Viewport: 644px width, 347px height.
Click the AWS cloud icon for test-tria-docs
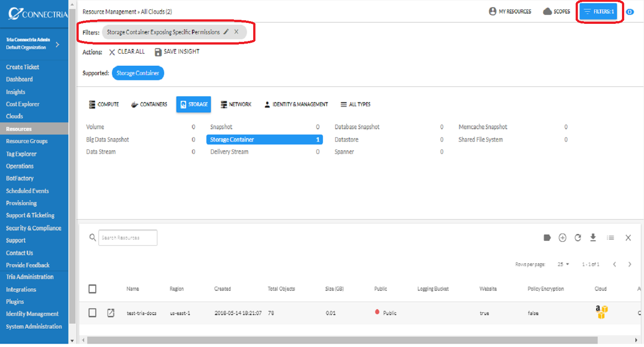pos(601,312)
